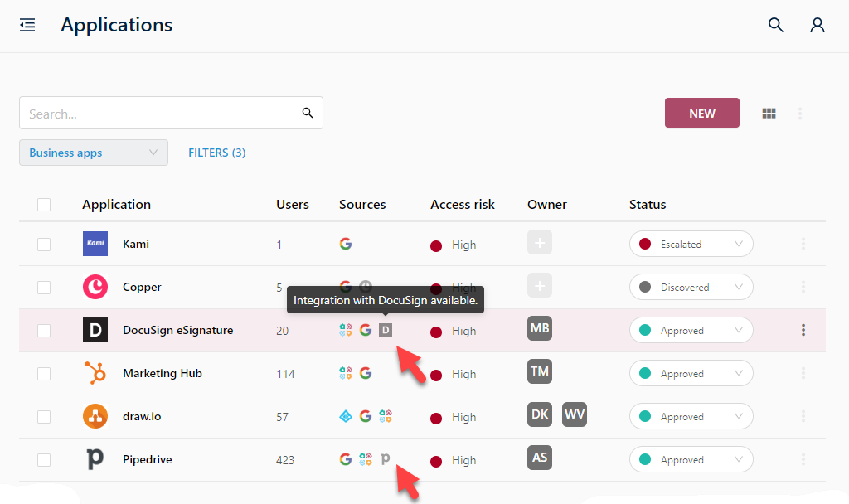Screen dimensions: 849x504
Task: Click Kami High access risk red dot
Action: 436,245
